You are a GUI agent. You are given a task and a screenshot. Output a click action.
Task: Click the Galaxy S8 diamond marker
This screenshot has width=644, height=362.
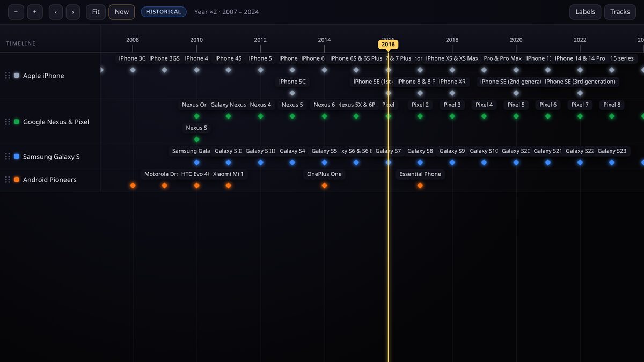420,162
